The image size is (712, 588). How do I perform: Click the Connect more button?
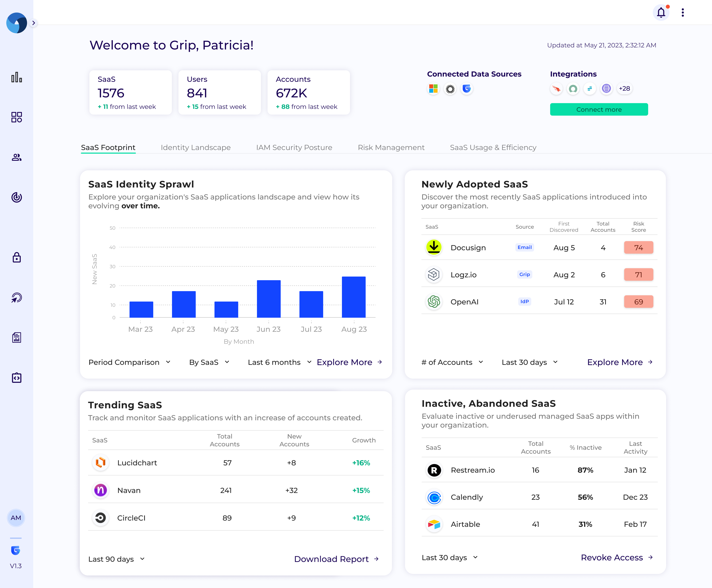[x=599, y=109]
